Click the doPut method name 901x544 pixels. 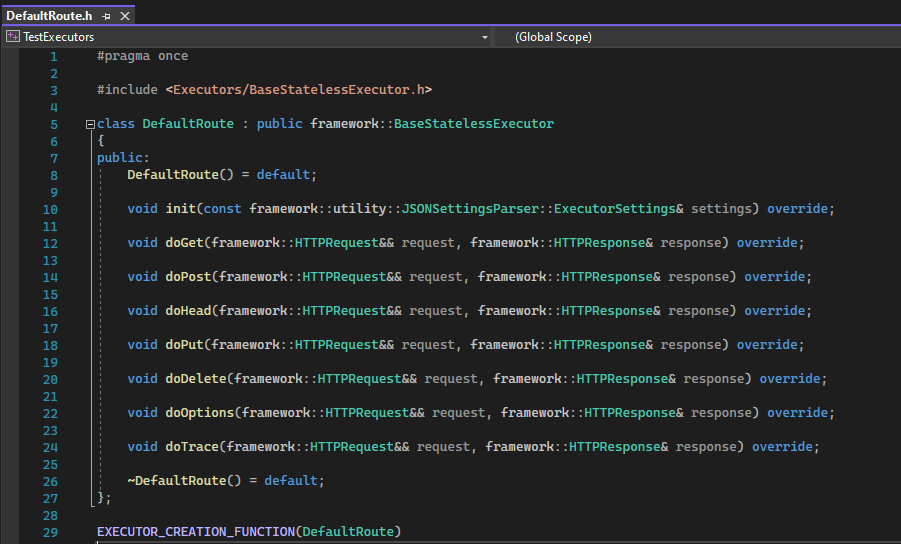coord(184,344)
